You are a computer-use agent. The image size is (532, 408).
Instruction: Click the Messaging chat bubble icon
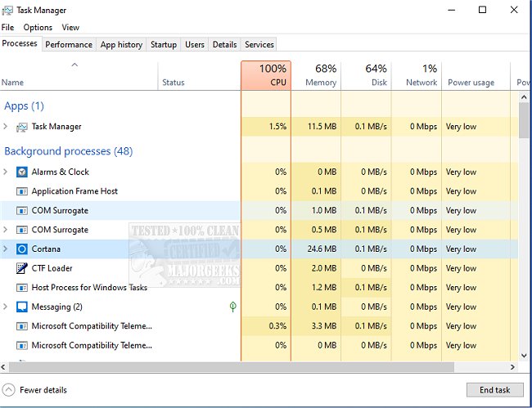tap(22, 307)
